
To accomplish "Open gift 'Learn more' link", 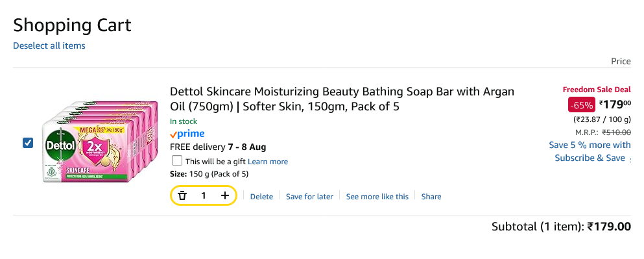I will 268,162.
